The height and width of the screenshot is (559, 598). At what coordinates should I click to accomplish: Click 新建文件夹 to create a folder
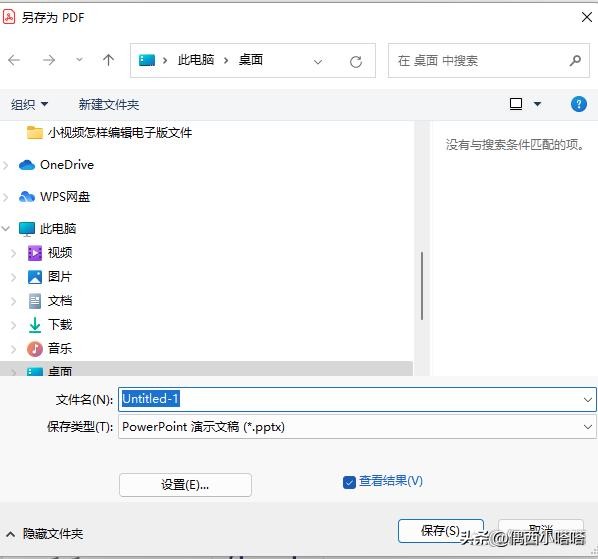click(x=109, y=104)
